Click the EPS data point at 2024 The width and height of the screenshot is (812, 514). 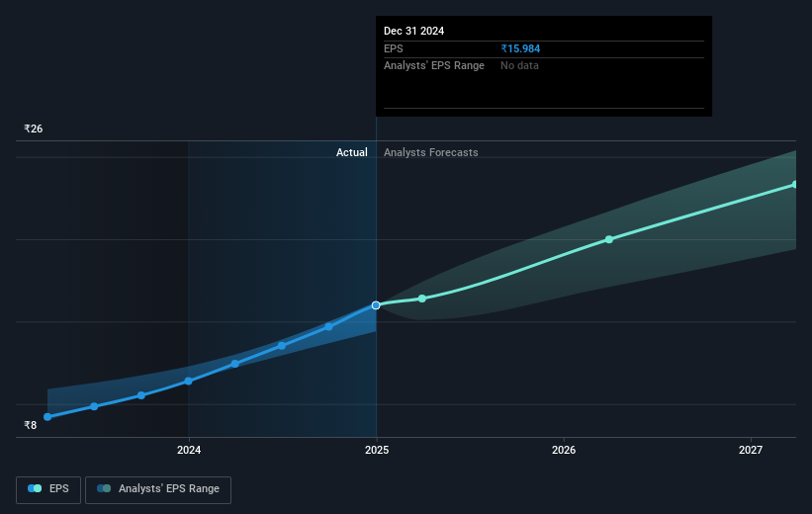(189, 382)
